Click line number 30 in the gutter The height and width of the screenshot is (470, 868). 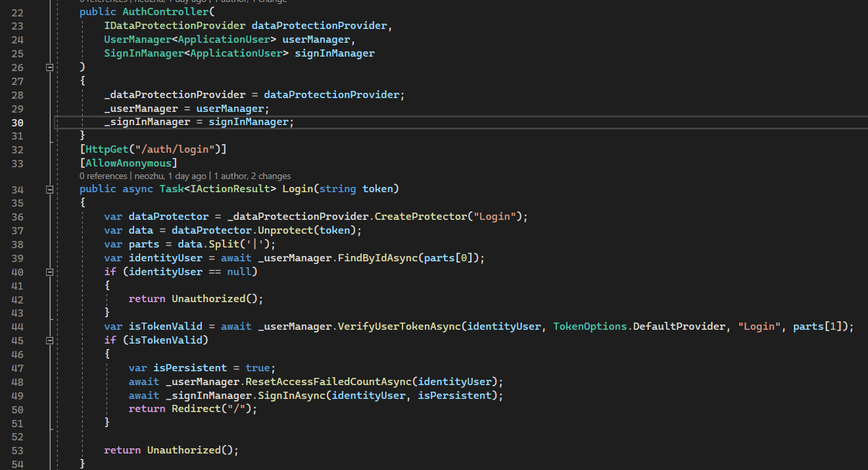pos(17,122)
